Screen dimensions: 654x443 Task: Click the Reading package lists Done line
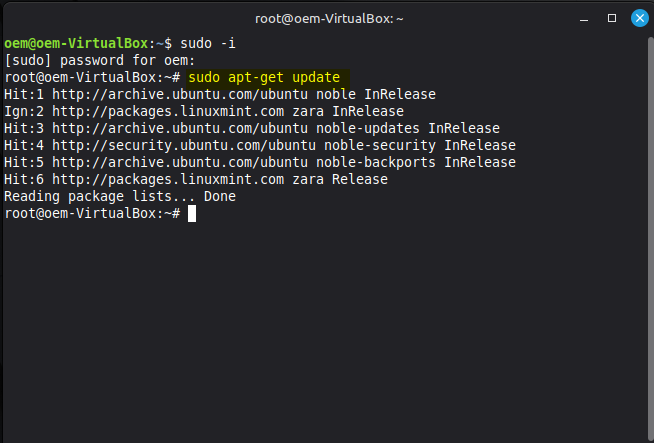120,197
